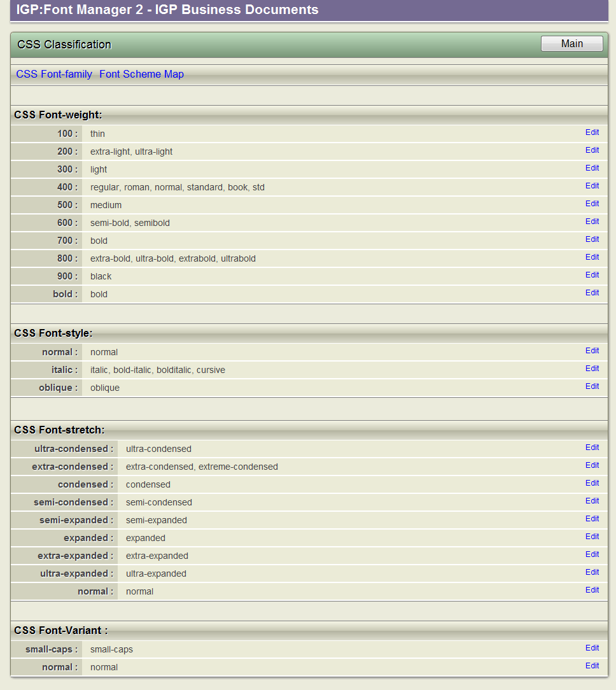
Task: Edit the 100 thin font-weight row
Action: pos(592,132)
